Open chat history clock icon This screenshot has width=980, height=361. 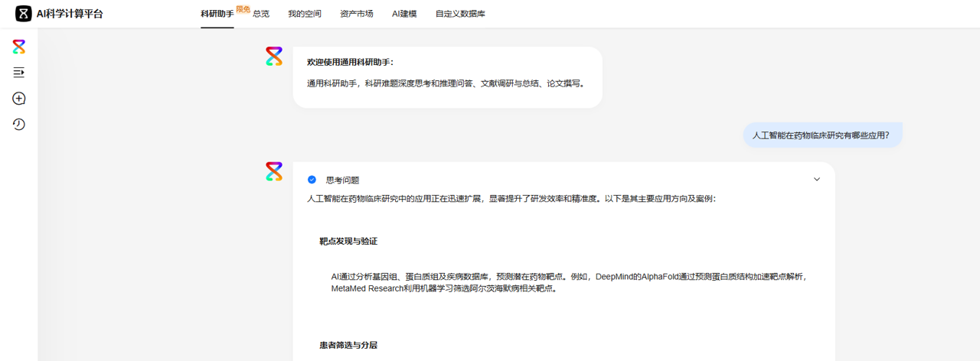point(19,124)
